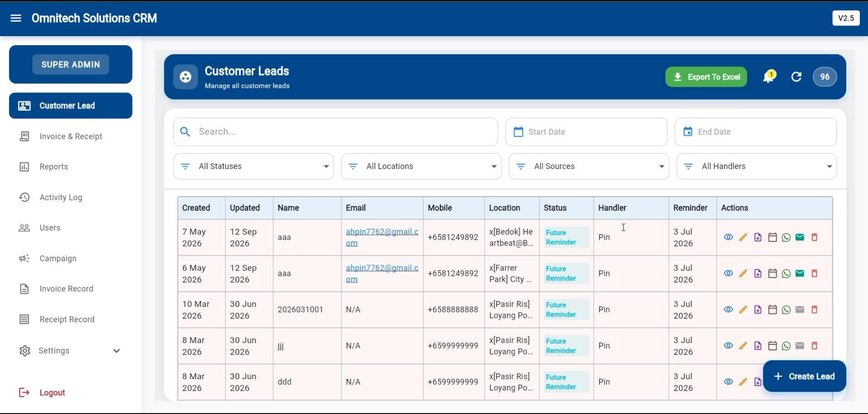View details of the jjj lead
Image resolution: width=868 pixels, height=414 pixels.
[728, 346]
